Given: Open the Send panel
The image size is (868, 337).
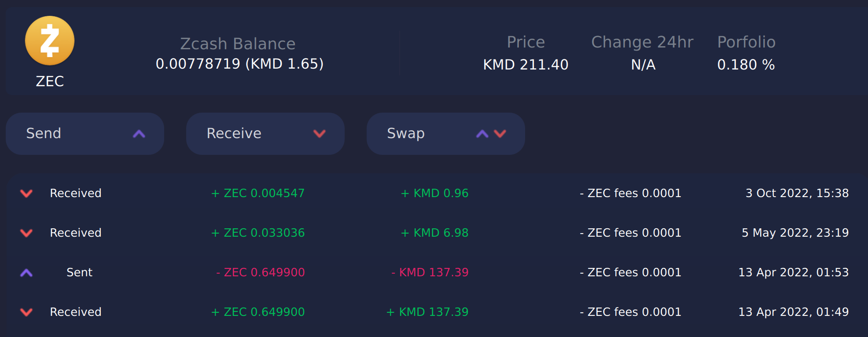Looking at the screenshot, I should 85,133.
